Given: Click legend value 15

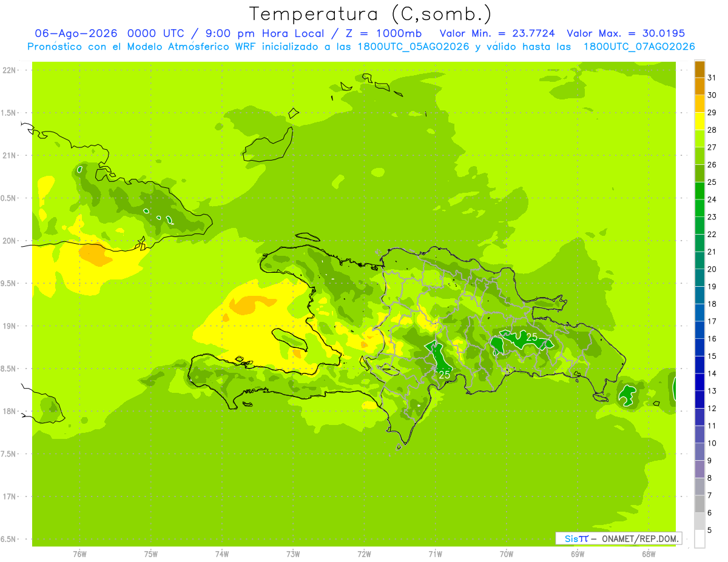Looking at the screenshot, I should [x=712, y=356].
